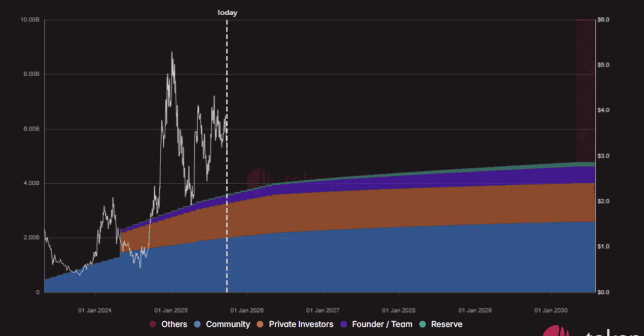Click the white dashed Today vertical line
The width and height of the screenshot is (644, 336).
[227, 152]
